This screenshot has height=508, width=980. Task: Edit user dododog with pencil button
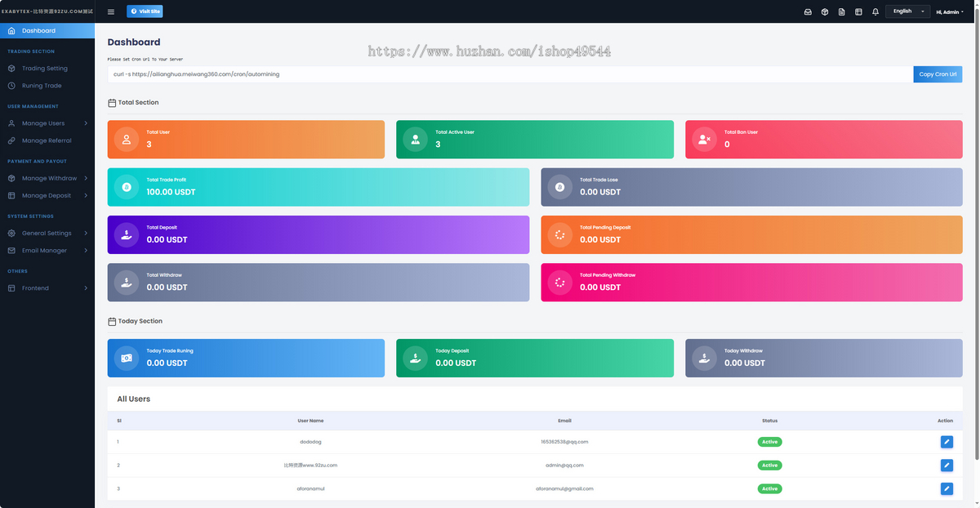coord(947,442)
